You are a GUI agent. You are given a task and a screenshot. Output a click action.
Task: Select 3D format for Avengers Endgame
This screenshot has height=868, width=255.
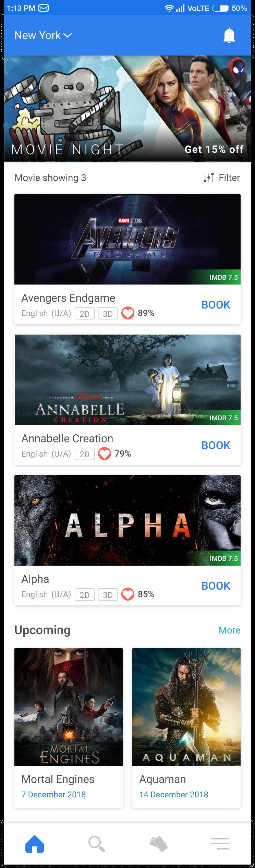click(108, 313)
